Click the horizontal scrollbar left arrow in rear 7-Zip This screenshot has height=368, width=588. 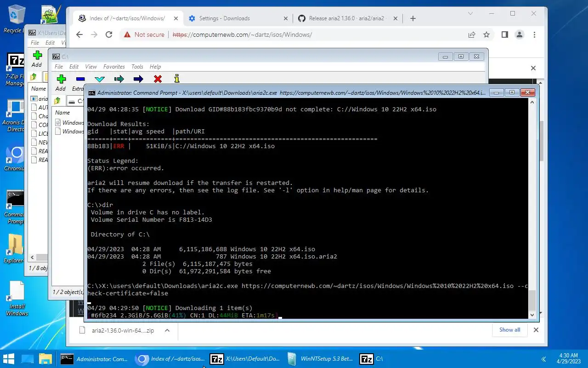(33, 258)
